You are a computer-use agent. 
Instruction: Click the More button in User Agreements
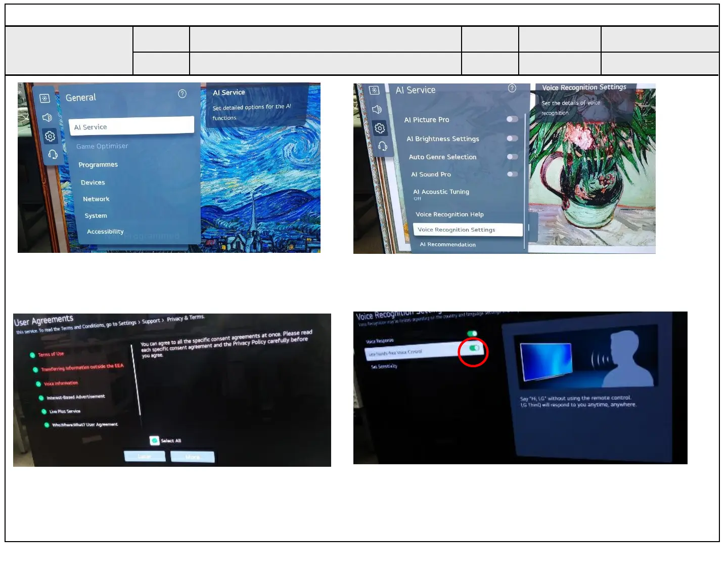[193, 457]
